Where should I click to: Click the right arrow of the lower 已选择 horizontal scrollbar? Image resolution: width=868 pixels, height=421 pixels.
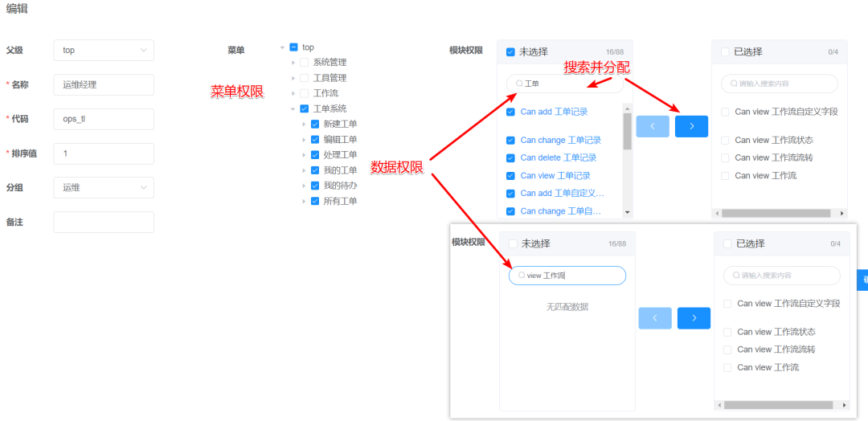pos(845,405)
